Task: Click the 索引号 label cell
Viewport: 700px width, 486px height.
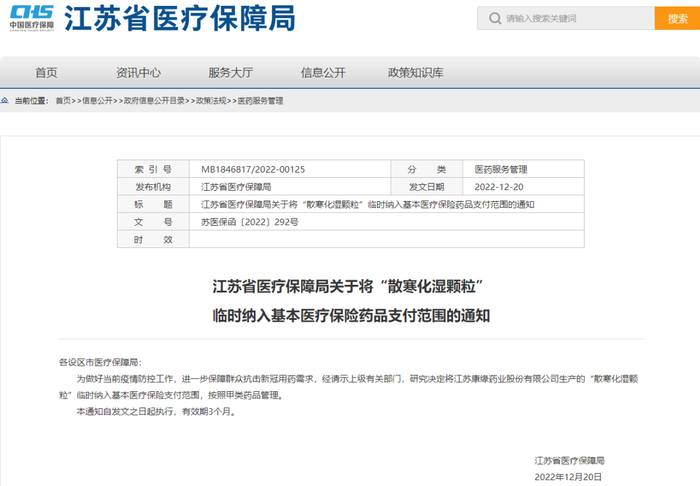Action: pos(153,169)
